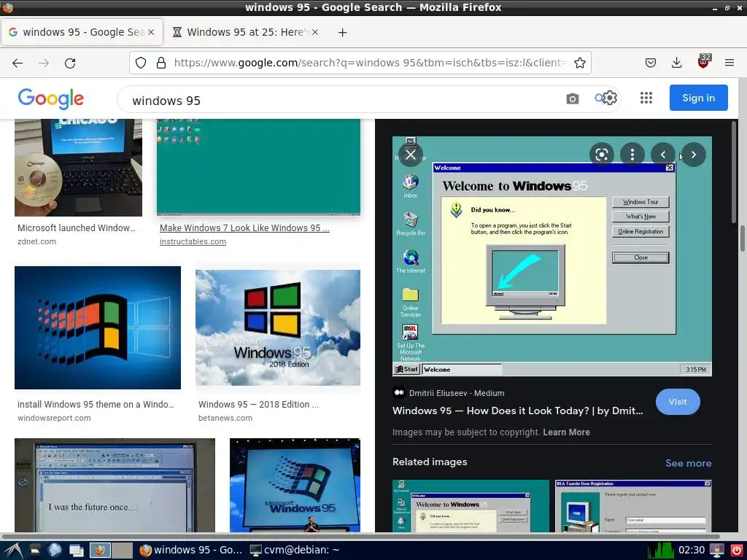Select the 'windows 95 - Google Search' tab
The width and height of the screenshot is (747, 560).
click(82, 32)
